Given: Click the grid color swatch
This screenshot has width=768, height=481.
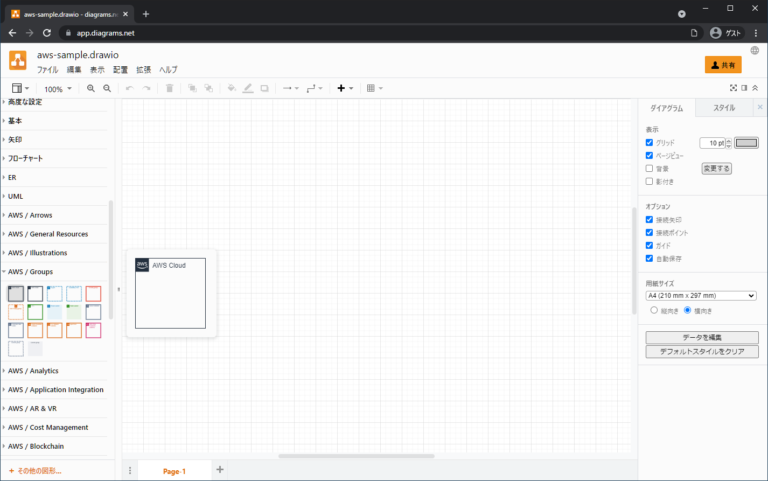Looking at the screenshot, I should coord(747,143).
